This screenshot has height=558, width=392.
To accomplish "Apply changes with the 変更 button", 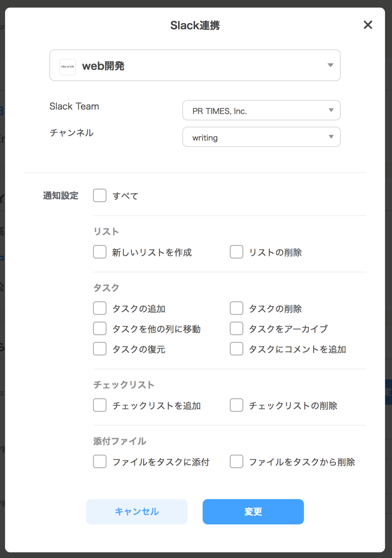I will (253, 511).
